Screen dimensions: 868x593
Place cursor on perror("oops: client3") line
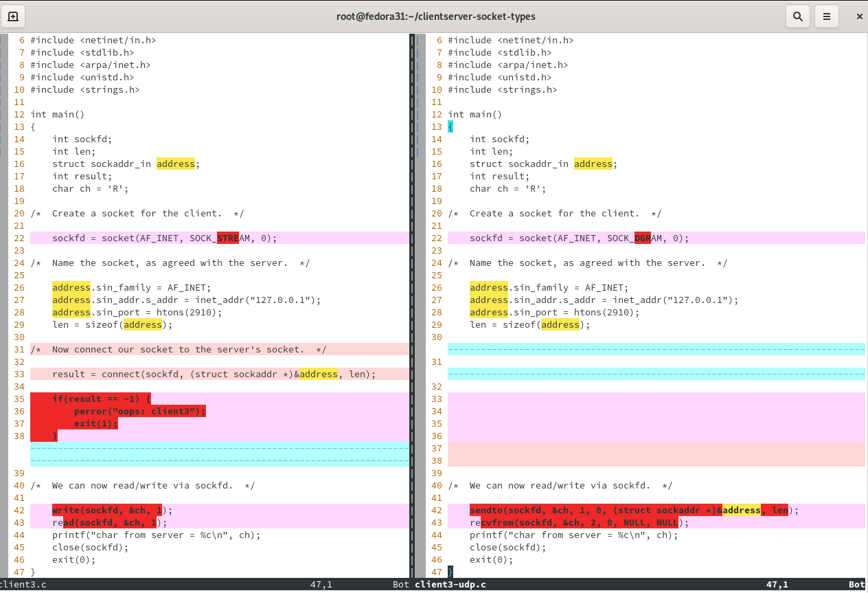click(x=139, y=412)
